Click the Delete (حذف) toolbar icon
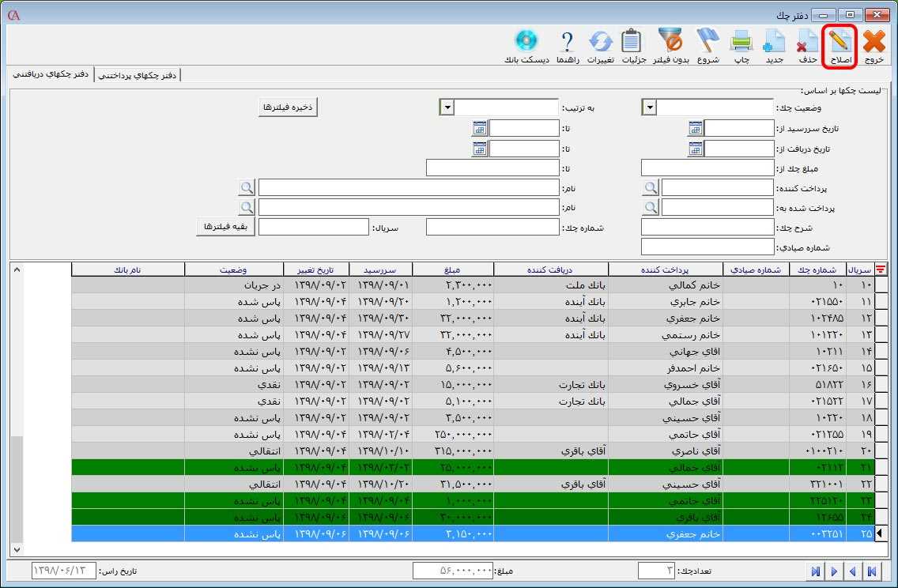The height and width of the screenshot is (588, 898). click(x=807, y=46)
